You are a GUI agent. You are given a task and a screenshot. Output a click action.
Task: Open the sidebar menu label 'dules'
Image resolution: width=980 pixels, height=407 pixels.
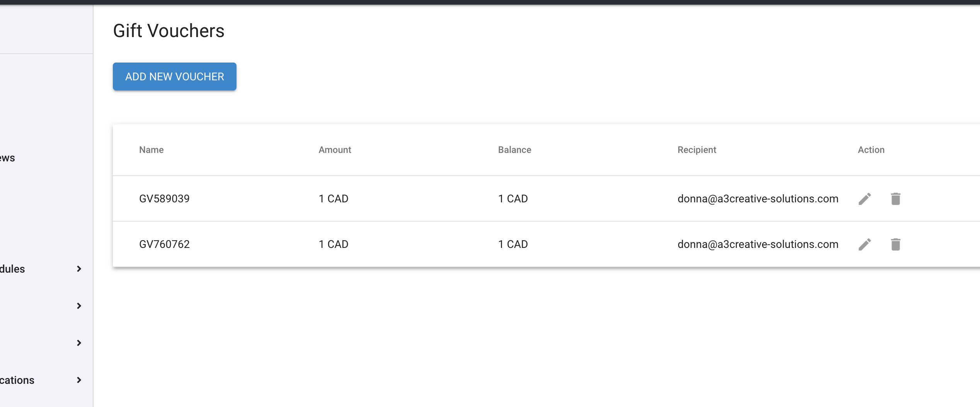click(x=12, y=269)
